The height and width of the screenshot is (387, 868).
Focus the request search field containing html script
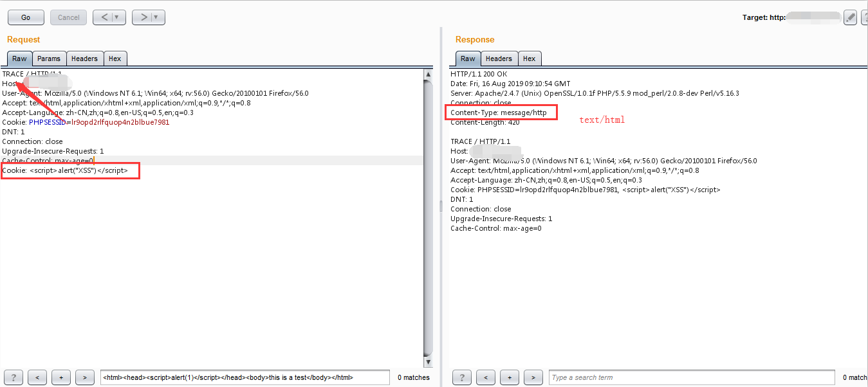coord(245,377)
